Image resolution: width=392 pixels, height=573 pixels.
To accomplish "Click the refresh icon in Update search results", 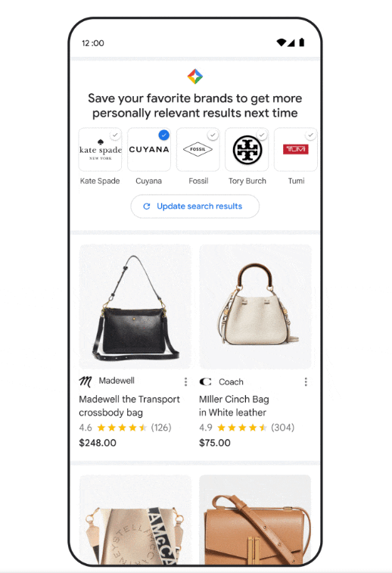I will pos(147,207).
